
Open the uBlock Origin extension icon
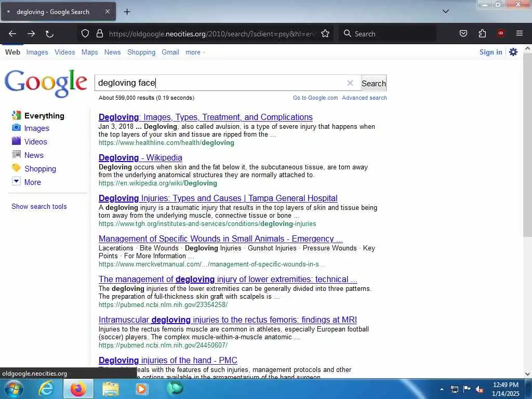pos(500,33)
